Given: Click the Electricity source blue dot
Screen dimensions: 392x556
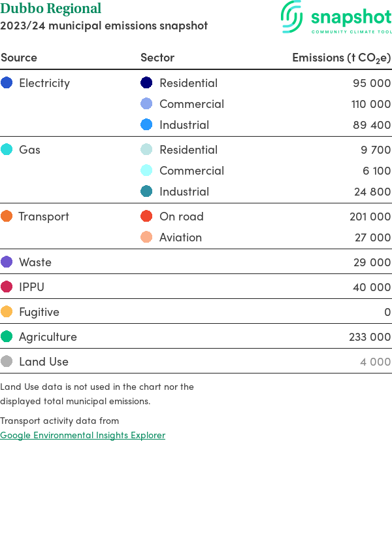Looking at the screenshot, I should (x=7, y=83).
